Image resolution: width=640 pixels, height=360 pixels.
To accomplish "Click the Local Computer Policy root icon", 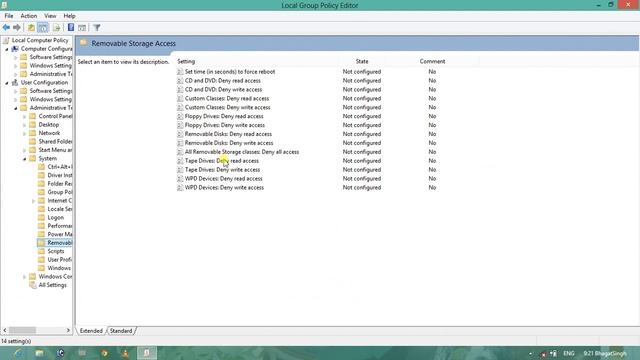I will pos(6,40).
